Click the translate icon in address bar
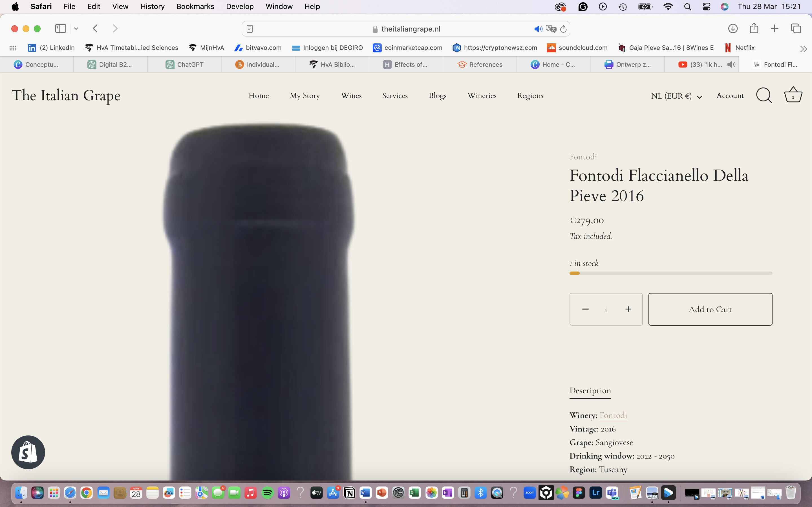The image size is (812, 507). click(x=551, y=29)
